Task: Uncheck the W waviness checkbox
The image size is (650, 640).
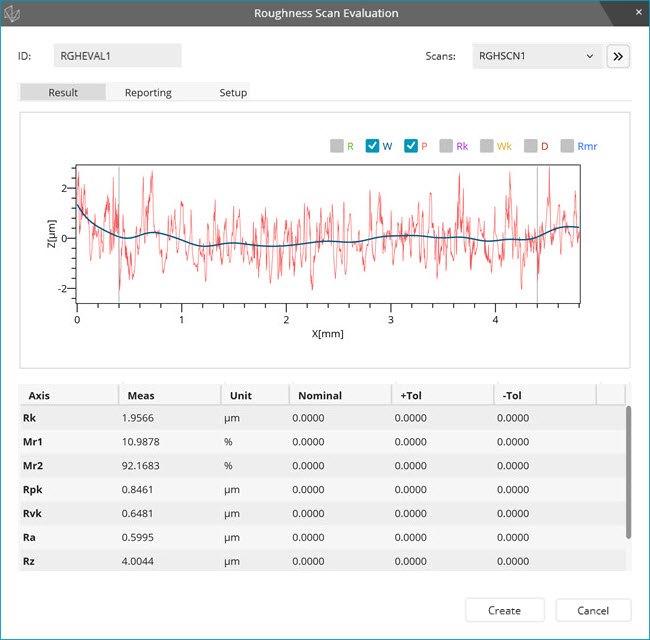Action: click(373, 146)
